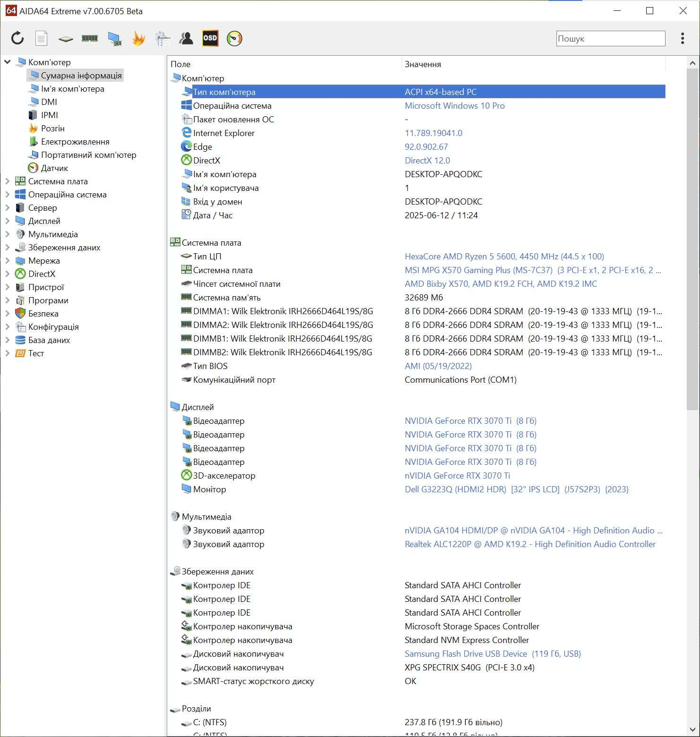Select the IPMI tree item
The image size is (700, 737).
50,115
